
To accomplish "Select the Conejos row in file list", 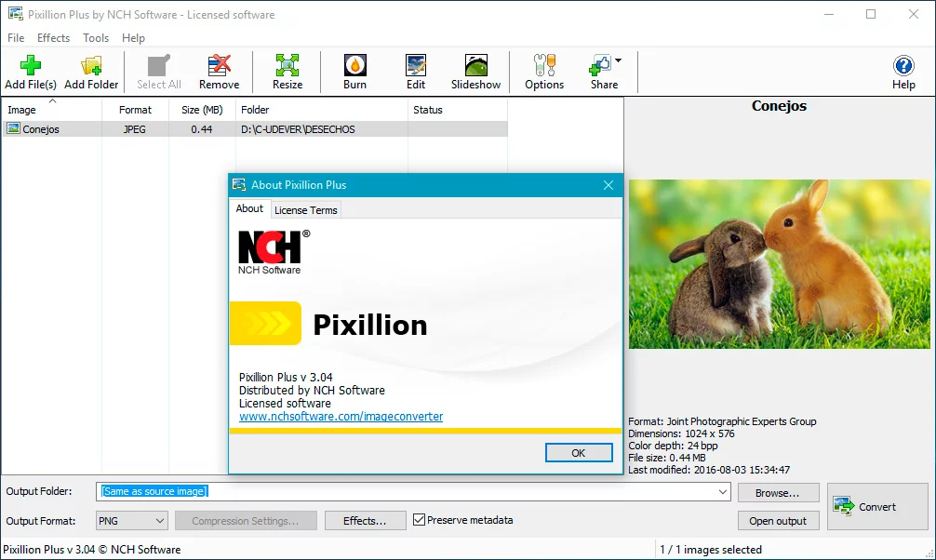I will click(255, 129).
